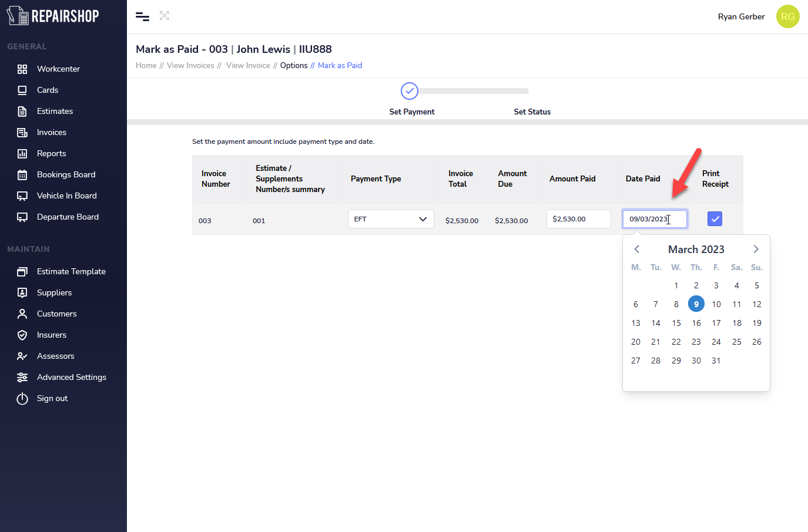Image resolution: width=808 pixels, height=532 pixels.
Task: Click the fullscreen expand icon in header
Action: [x=165, y=16]
